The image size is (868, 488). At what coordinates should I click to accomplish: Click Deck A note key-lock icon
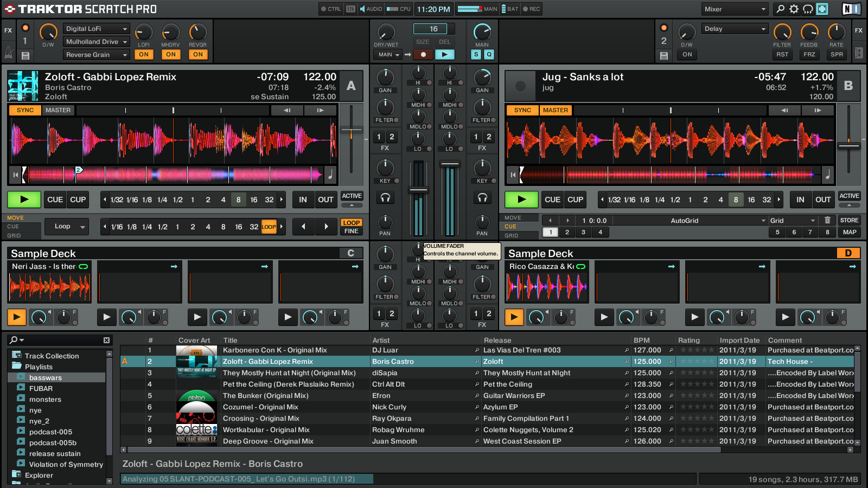point(330,175)
